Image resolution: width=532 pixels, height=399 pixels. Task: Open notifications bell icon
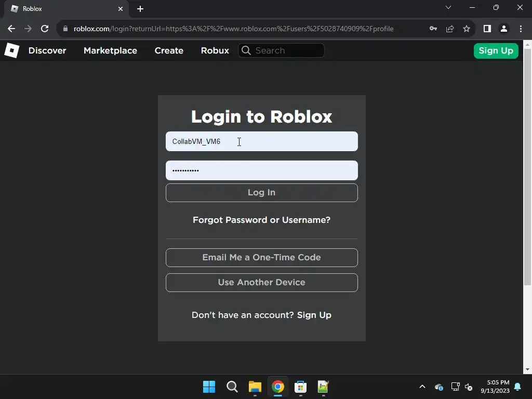point(518,387)
